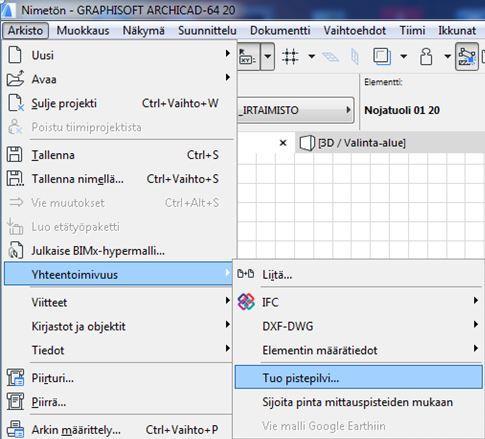Click the IFC logo icon

click(246, 302)
